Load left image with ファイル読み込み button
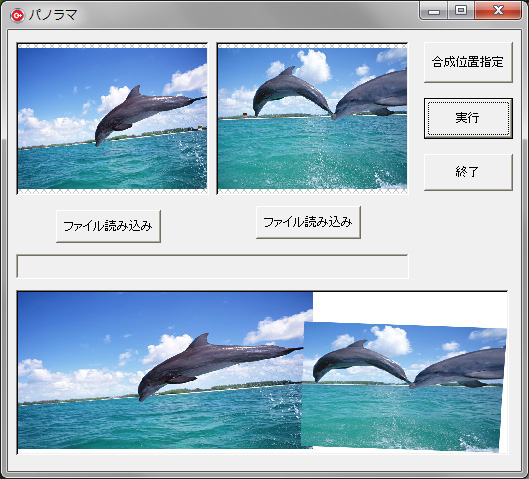529x479 pixels. (x=108, y=226)
